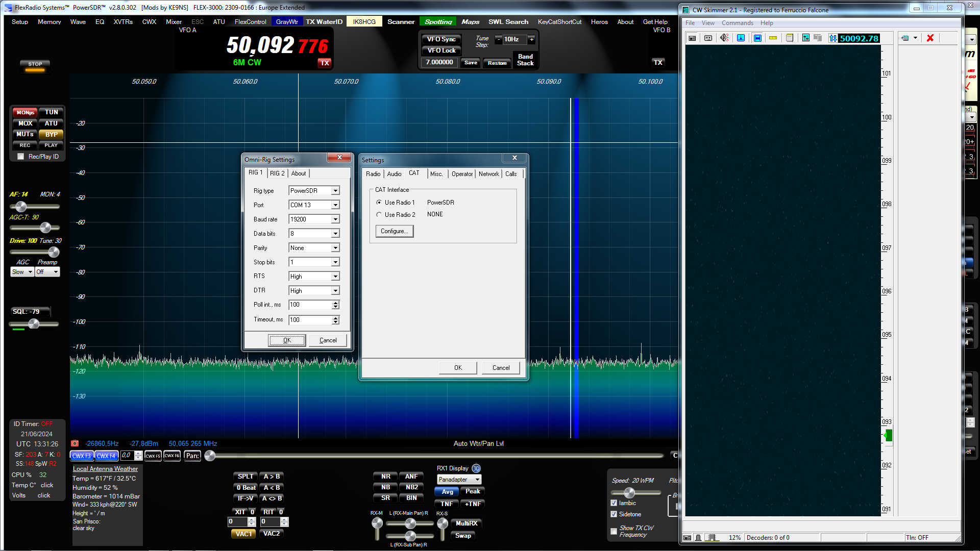Toggle the Rec/Play ID checkbox
Image resolution: width=980 pixels, height=551 pixels.
pyautogui.click(x=21, y=157)
